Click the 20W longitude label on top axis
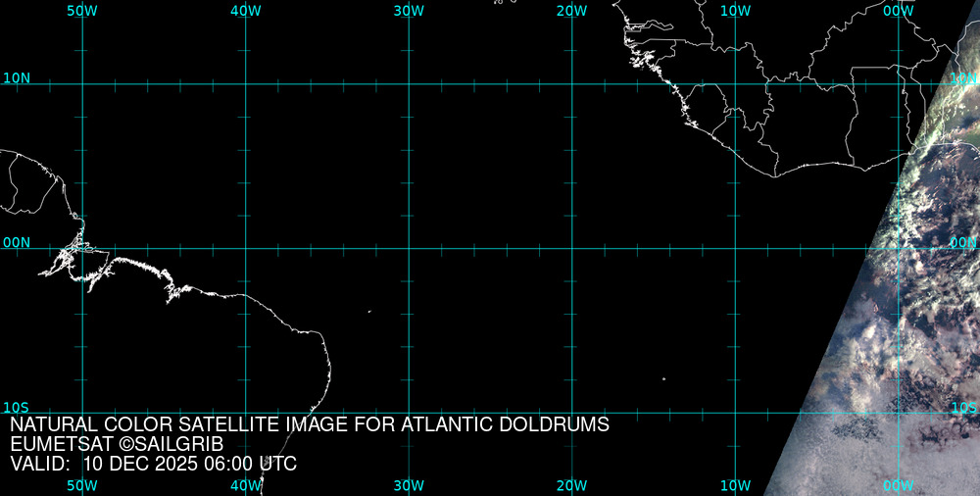This screenshot has width=980, height=496. pos(571,11)
